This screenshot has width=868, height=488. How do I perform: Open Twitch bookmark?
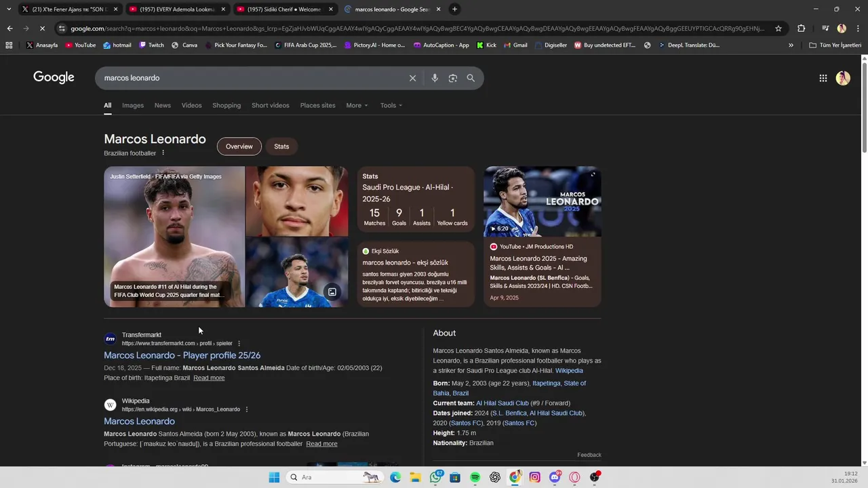[x=151, y=45]
